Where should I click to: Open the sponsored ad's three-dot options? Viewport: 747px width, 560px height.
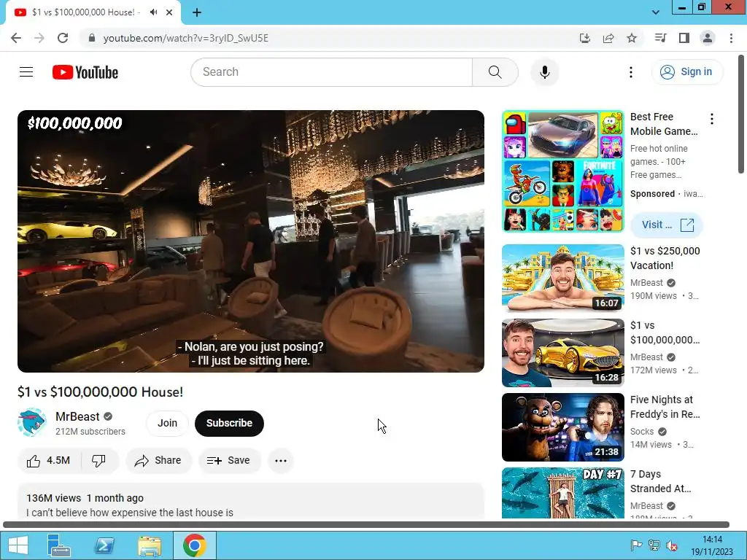tap(712, 119)
